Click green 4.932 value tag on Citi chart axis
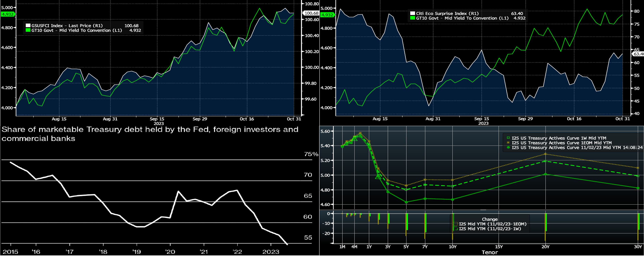The height and width of the screenshot is (256, 644). pos(327,15)
